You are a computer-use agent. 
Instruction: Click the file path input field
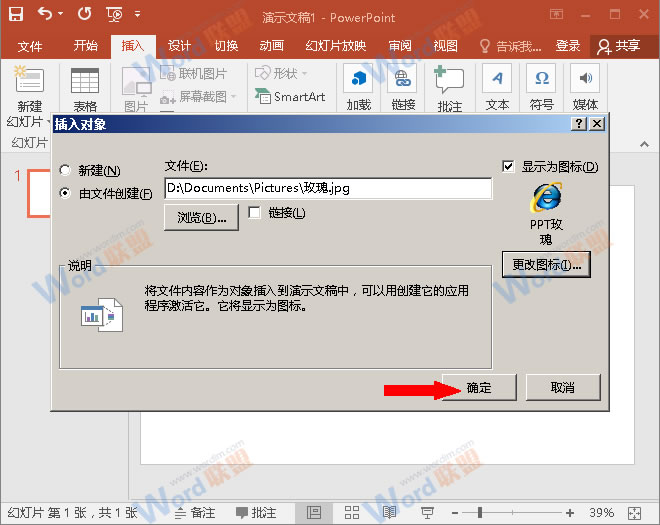(x=327, y=188)
